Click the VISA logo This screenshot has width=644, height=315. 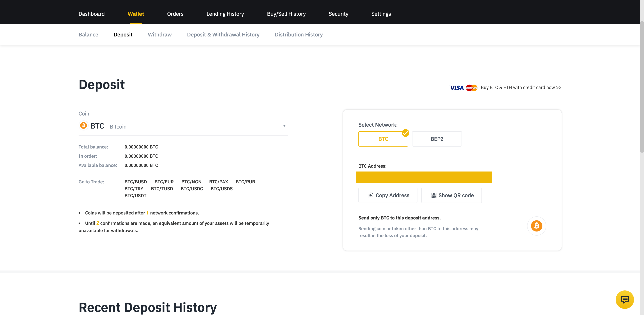coord(457,88)
